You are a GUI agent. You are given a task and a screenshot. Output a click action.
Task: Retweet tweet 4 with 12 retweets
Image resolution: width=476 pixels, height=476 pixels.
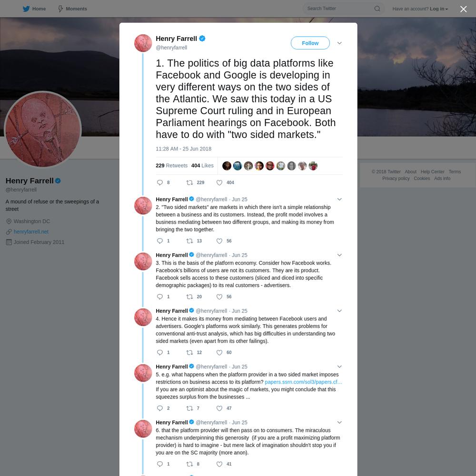tap(189, 352)
